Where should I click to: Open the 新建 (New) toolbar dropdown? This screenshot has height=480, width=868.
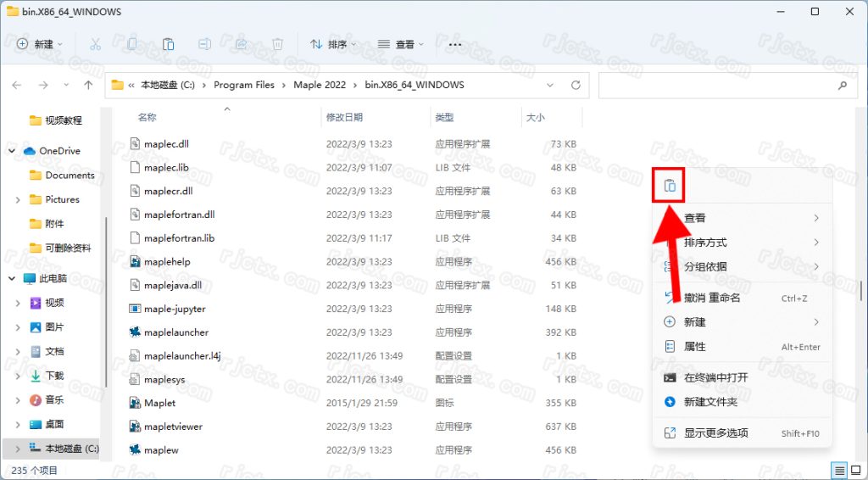pos(42,44)
